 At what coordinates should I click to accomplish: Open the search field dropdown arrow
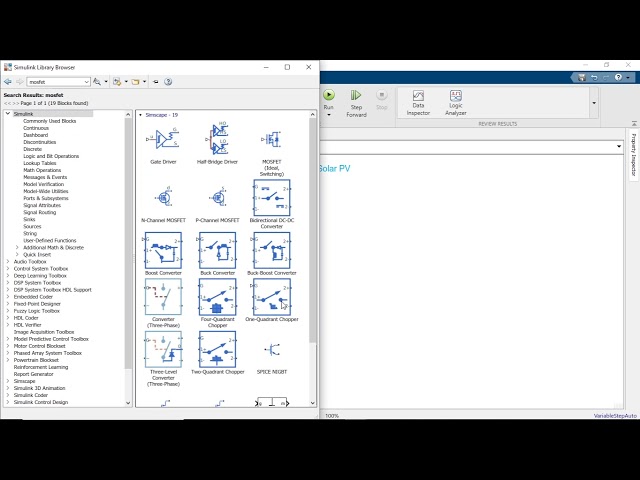pyautogui.click(x=87, y=82)
